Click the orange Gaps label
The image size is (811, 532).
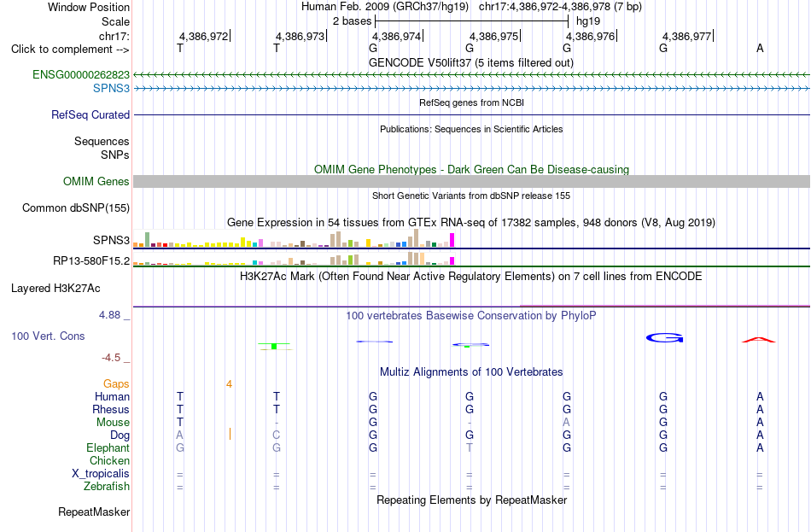click(116, 383)
